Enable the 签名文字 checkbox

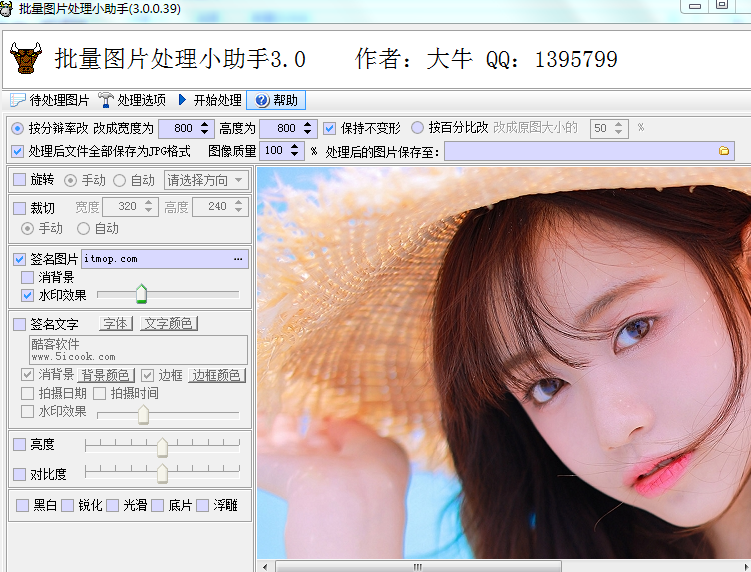click(19, 324)
